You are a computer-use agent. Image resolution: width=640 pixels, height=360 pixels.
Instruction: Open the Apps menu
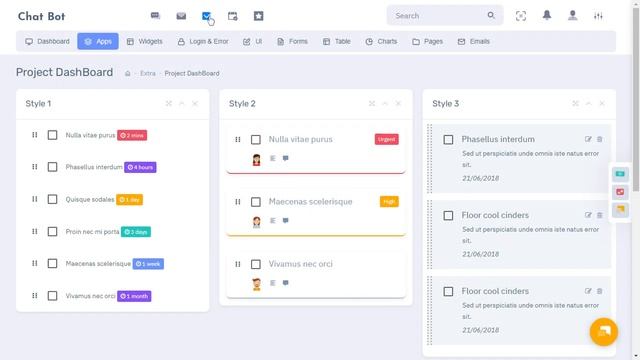pos(98,41)
